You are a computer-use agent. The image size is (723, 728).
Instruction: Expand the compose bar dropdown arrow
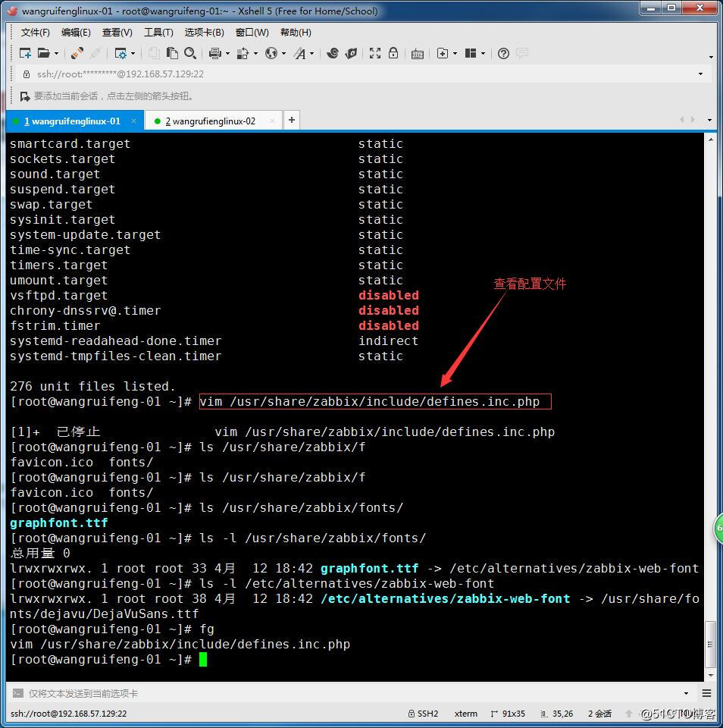pos(686,694)
